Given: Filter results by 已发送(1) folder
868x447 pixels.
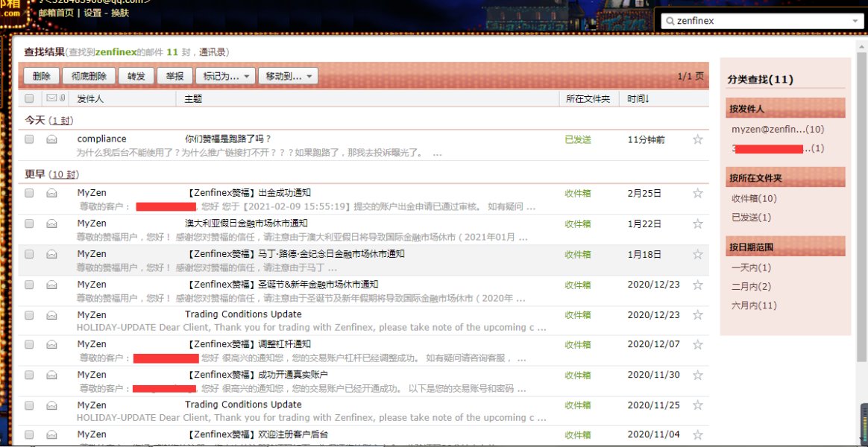Looking at the screenshot, I should (x=751, y=218).
